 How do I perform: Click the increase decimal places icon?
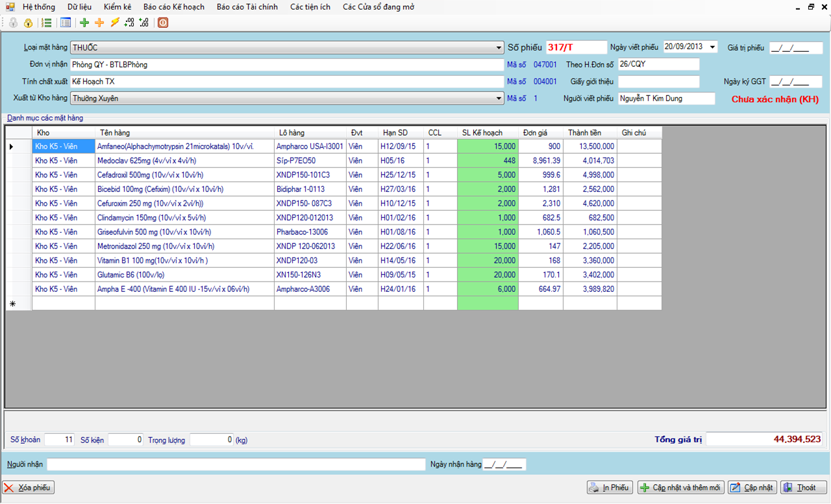[129, 23]
